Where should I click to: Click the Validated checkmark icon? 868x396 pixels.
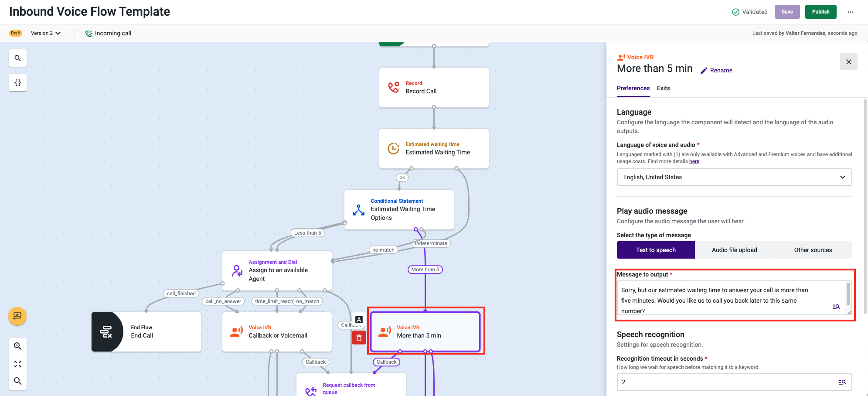pos(735,12)
